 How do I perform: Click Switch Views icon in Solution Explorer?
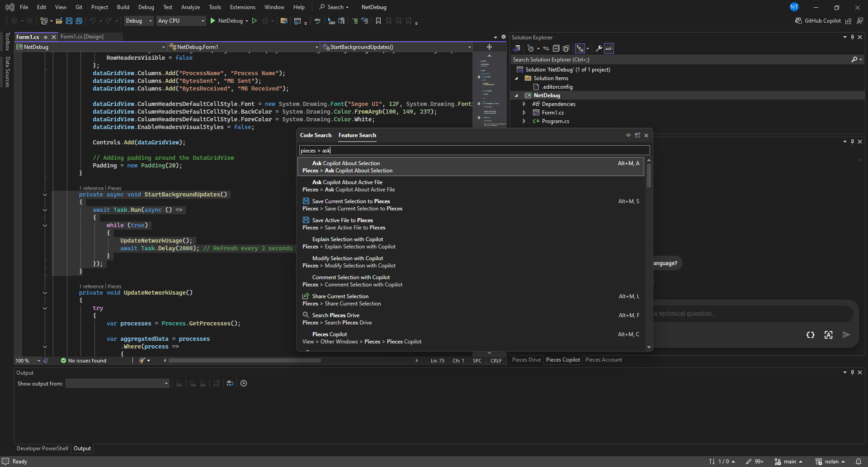(x=517, y=48)
